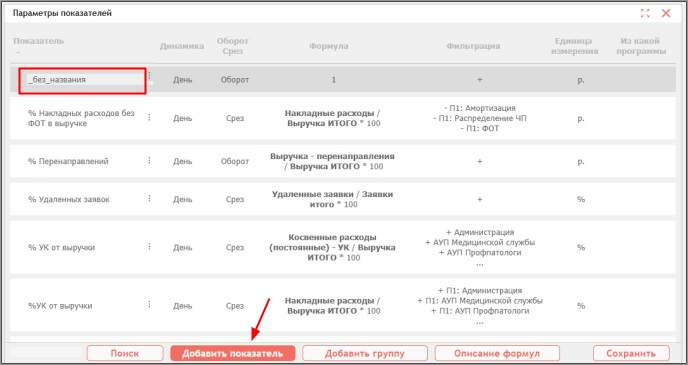Screen dimensions: 688x365
Task: Open options menu for % УК от выручки row
Action: (149, 247)
